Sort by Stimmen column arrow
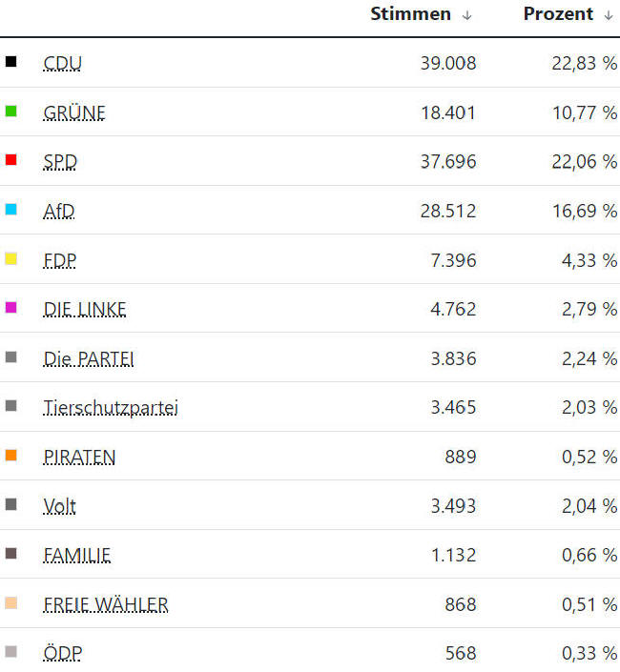 coord(467,15)
